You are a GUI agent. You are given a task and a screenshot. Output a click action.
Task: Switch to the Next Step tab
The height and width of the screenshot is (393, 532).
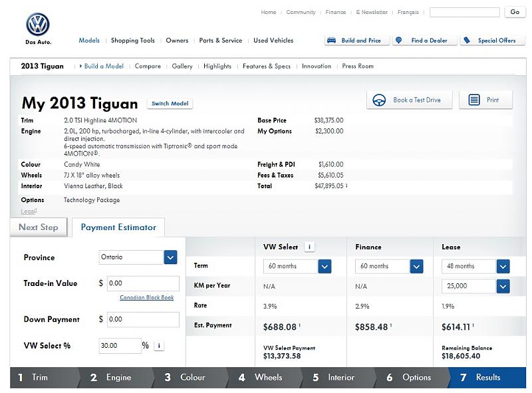click(x=39, y=227)
